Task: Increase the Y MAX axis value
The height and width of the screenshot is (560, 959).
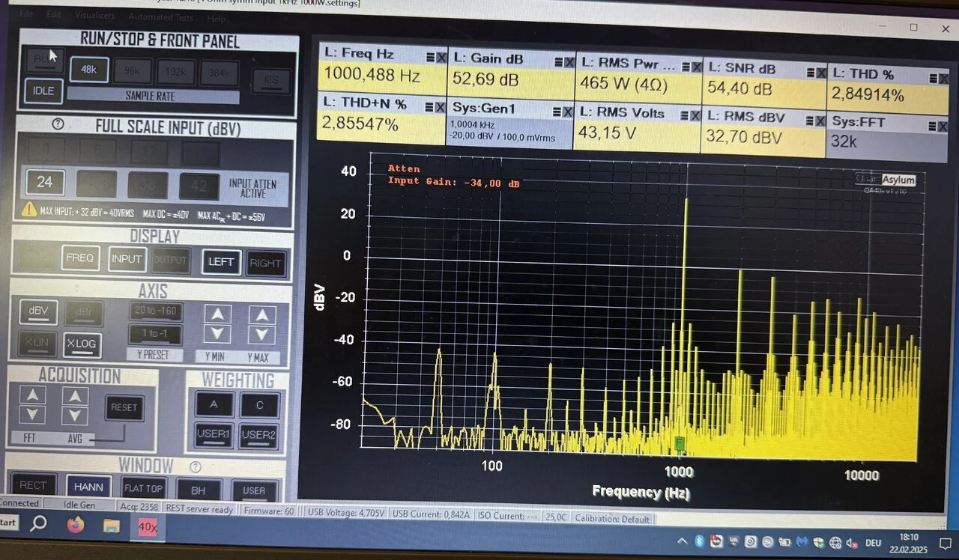Action: [x=261, y=315]
